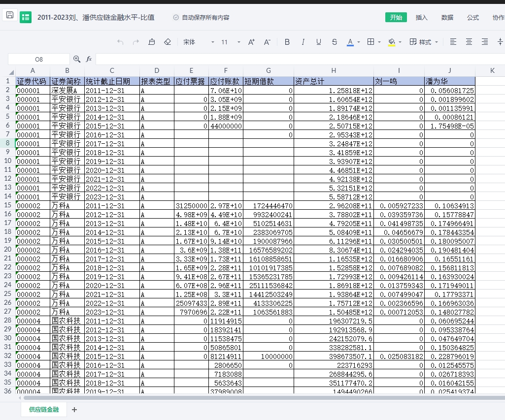Open the font size 11 dropdown

(x=231, y=42)
